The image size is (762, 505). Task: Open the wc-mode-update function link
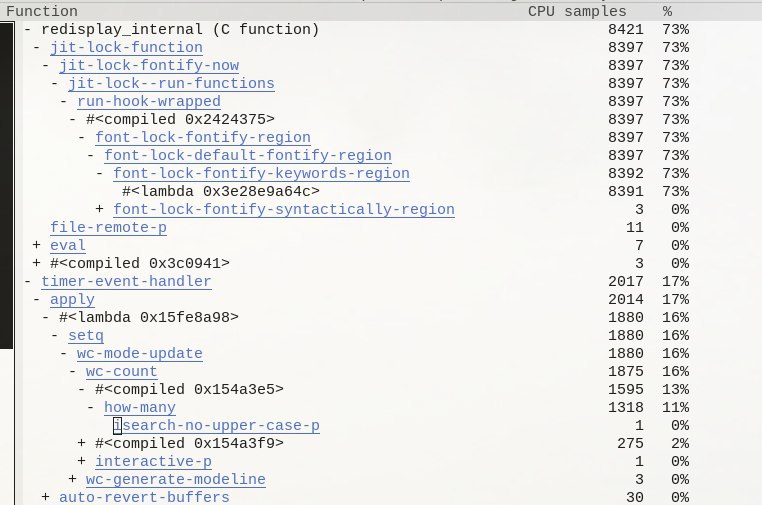139,353
